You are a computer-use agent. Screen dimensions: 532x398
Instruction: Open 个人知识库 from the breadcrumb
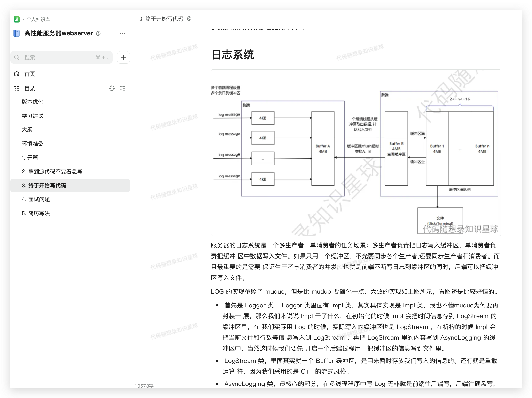point(38,19)
